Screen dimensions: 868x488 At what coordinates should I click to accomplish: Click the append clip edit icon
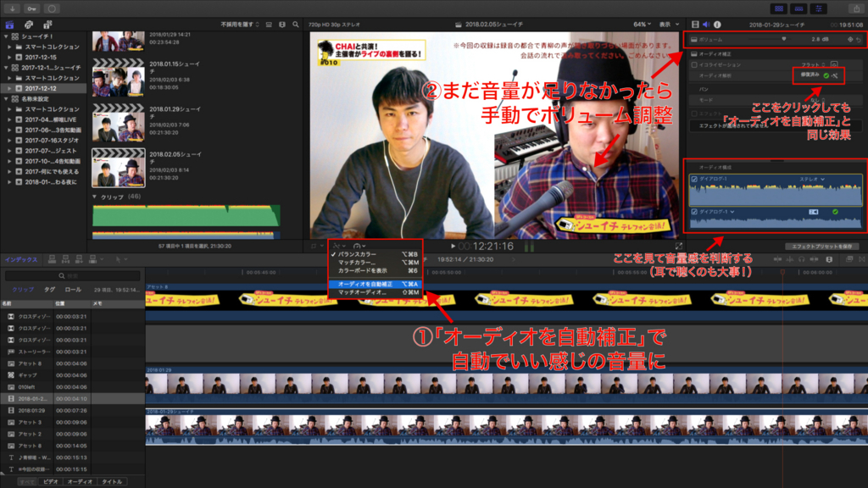[x=79, y=259]
